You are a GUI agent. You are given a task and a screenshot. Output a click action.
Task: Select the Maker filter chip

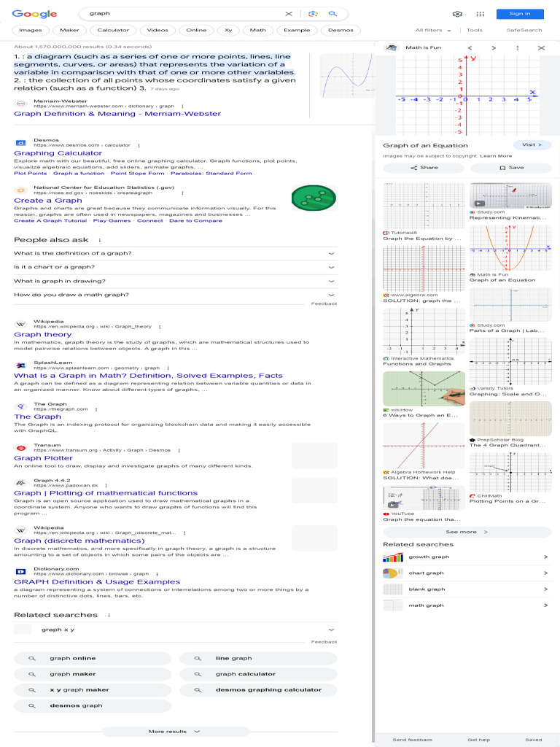[x=69, y=30]
